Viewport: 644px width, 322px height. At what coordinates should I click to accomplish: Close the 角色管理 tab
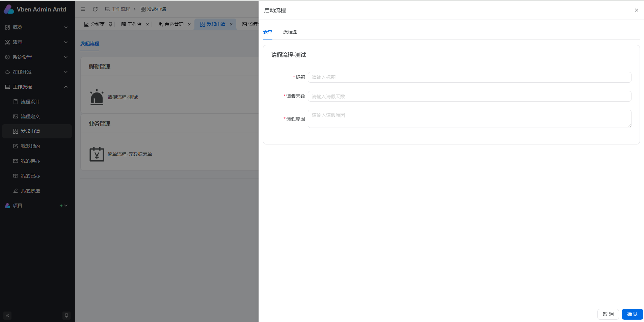pyautogui.click(x=189, y=24)
